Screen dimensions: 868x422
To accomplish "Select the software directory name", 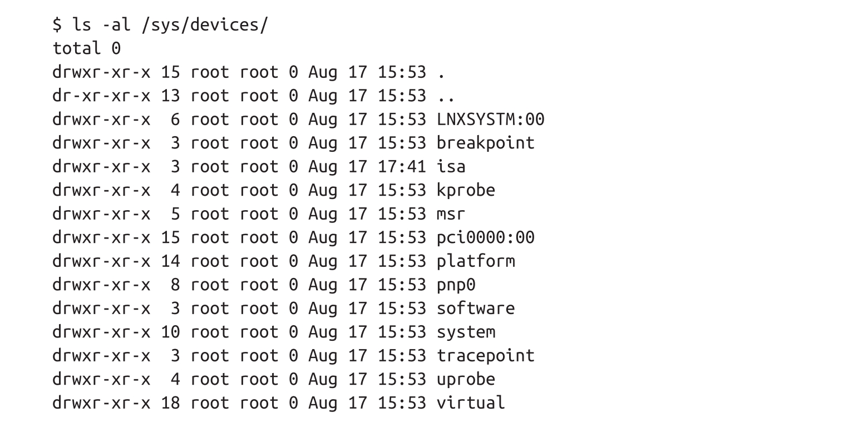I will click(x=476, y=308).
